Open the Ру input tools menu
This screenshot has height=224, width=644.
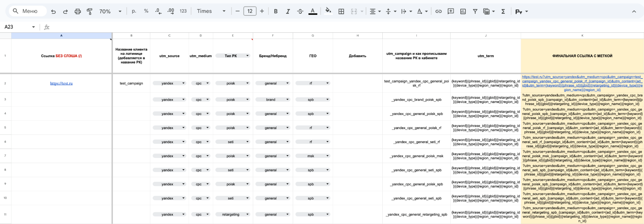click(x=522, y=12)
